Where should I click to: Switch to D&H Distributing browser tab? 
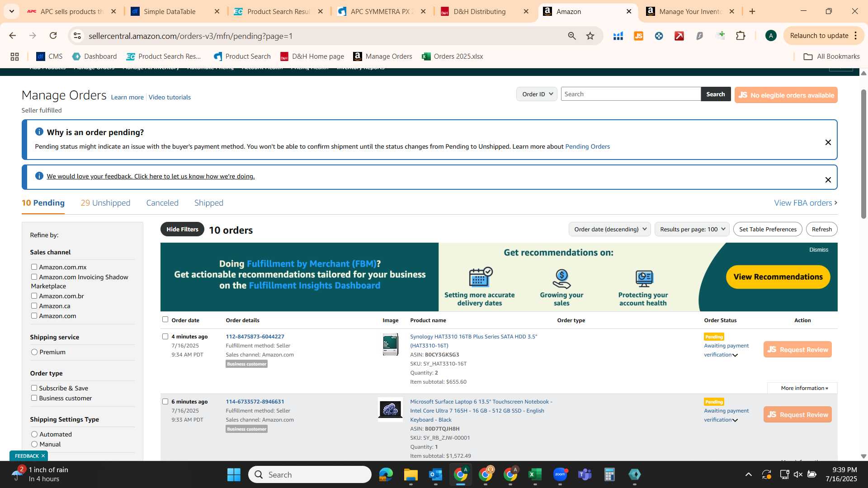tap(485, 11)
